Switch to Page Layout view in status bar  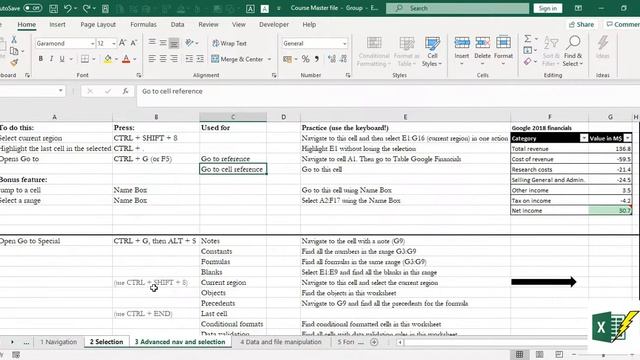point(539,354)
